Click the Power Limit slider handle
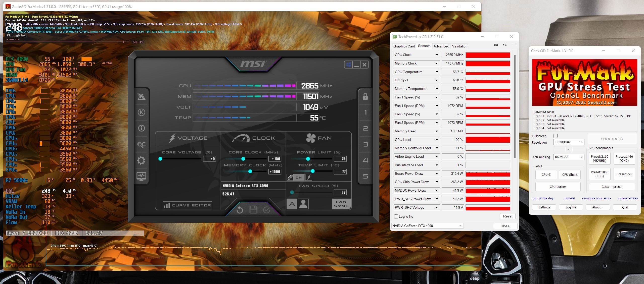 (308, 159)
